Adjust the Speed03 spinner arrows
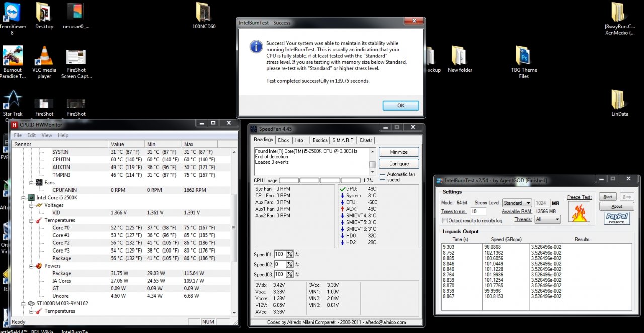 point(291,274)
